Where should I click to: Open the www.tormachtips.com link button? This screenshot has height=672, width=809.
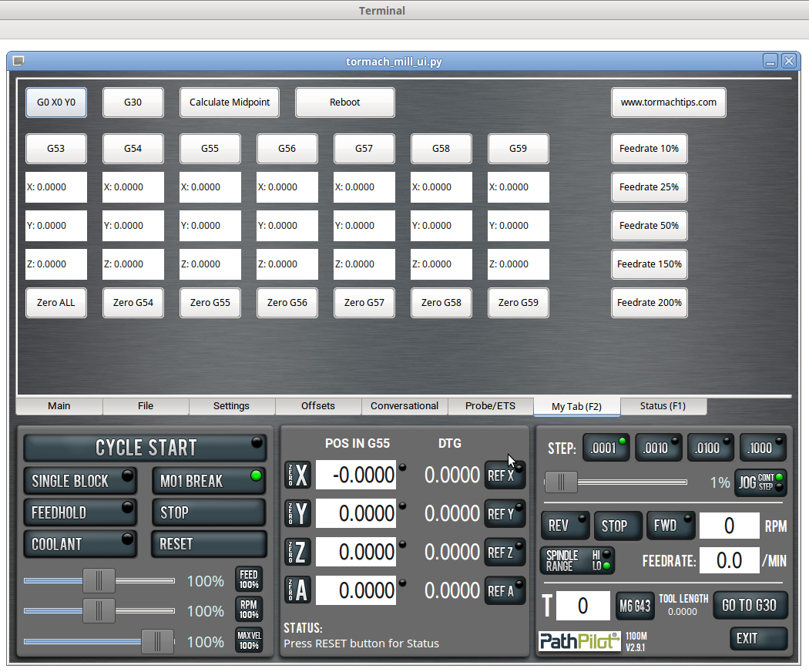668,102
